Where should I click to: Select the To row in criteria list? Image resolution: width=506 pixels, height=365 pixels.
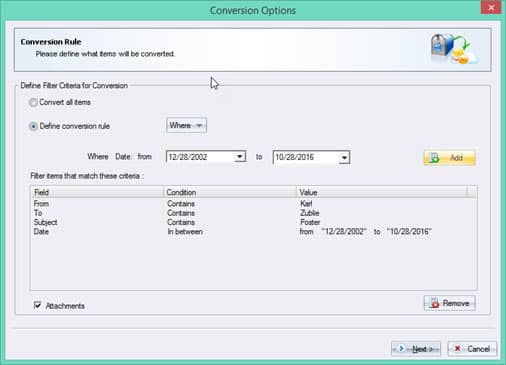[253, 213]
